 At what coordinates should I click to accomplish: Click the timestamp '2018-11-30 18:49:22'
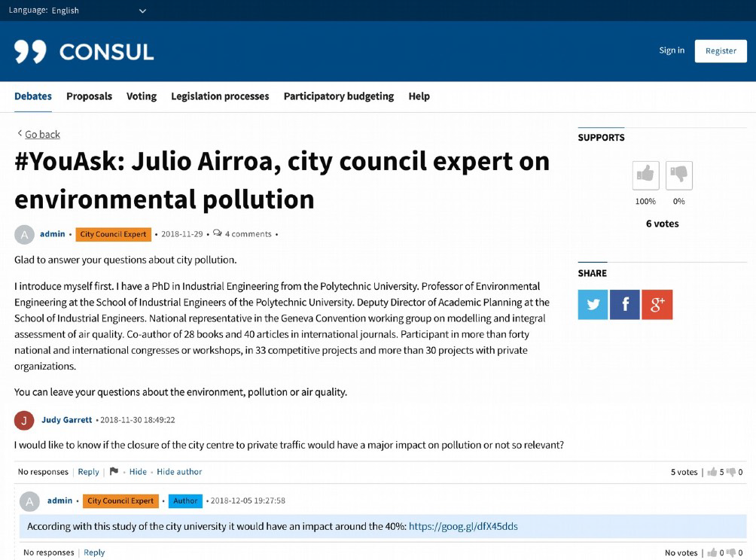point(137,420)
